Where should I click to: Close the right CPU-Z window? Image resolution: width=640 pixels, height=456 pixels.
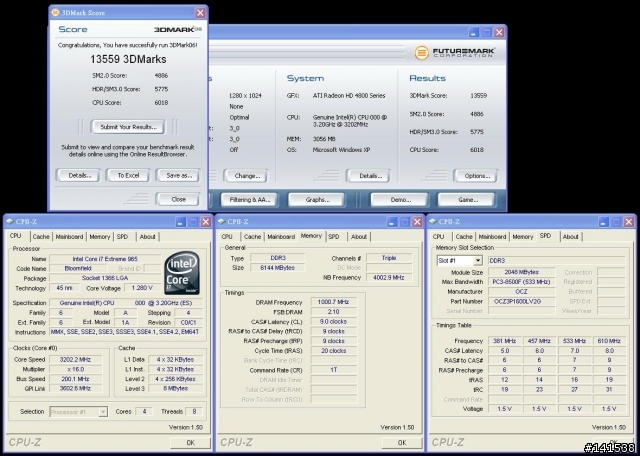629,222
